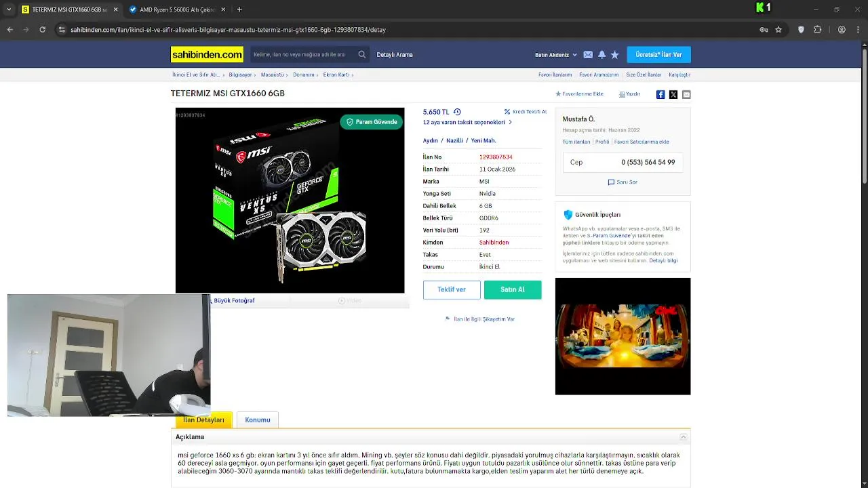The height and width of the screenshot is (488, 868).
Task: Click Favori Satıcılarıma ekle
Action: (642, 142)
